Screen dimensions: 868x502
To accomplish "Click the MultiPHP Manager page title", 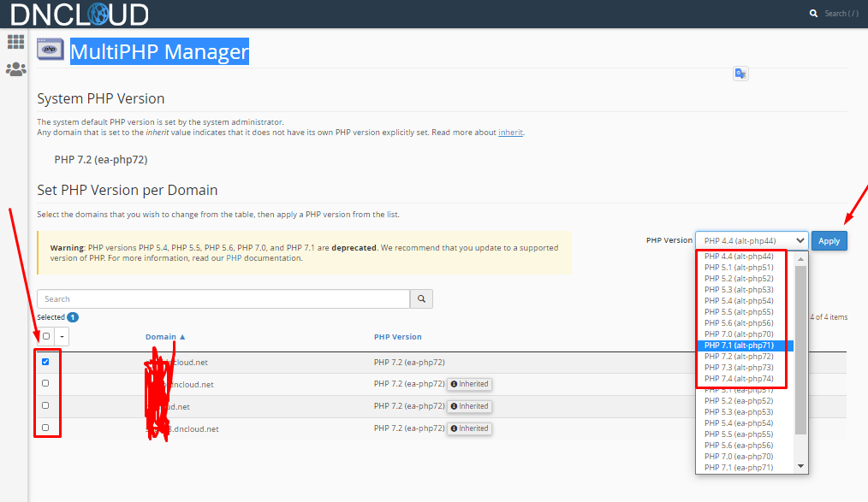I will pos(159,51).
